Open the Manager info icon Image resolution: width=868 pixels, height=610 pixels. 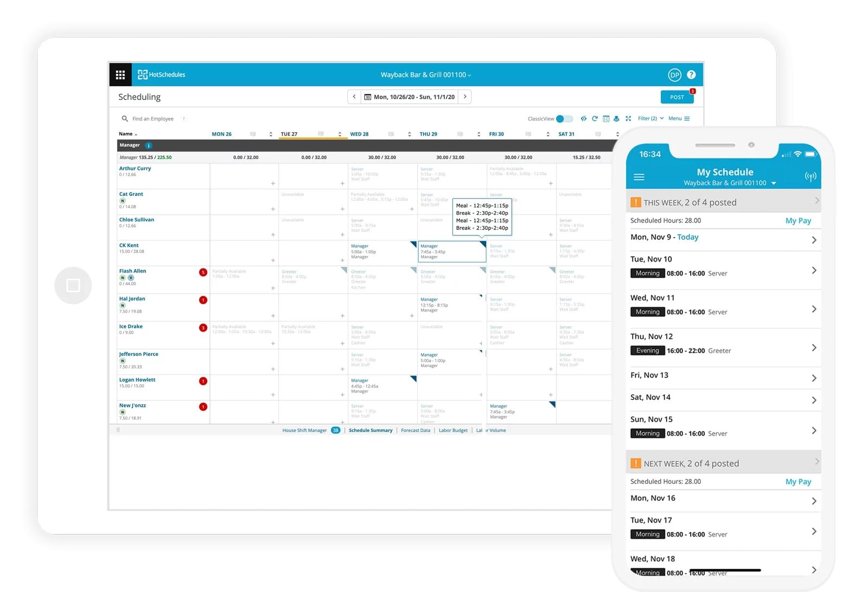tap(149, 145)
